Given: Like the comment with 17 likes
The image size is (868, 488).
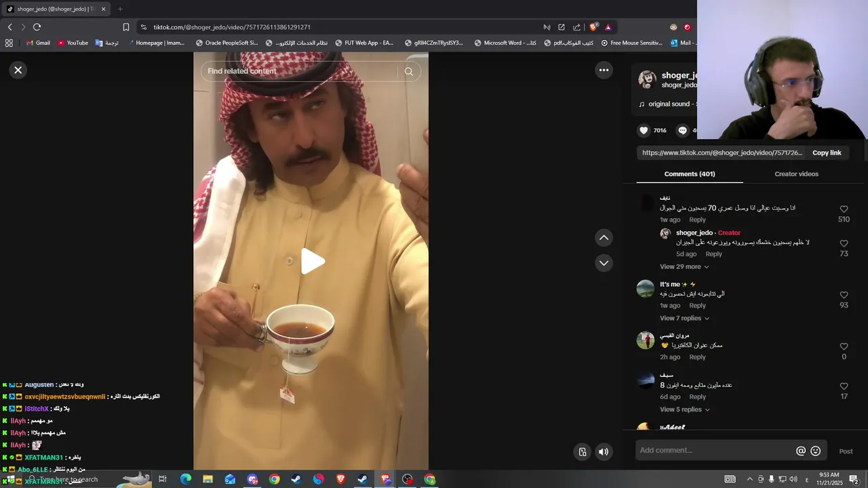Looking at the screenshot, I should coord(844,386).
